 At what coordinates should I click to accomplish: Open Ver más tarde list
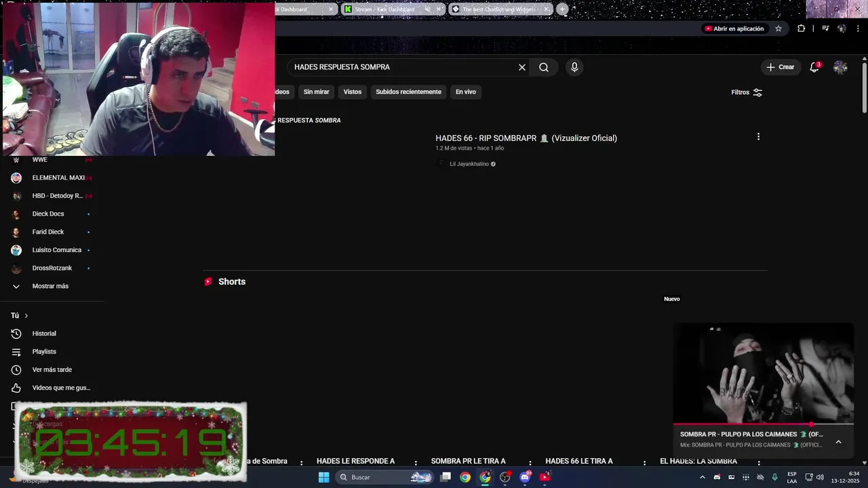(x=52, y=369)
